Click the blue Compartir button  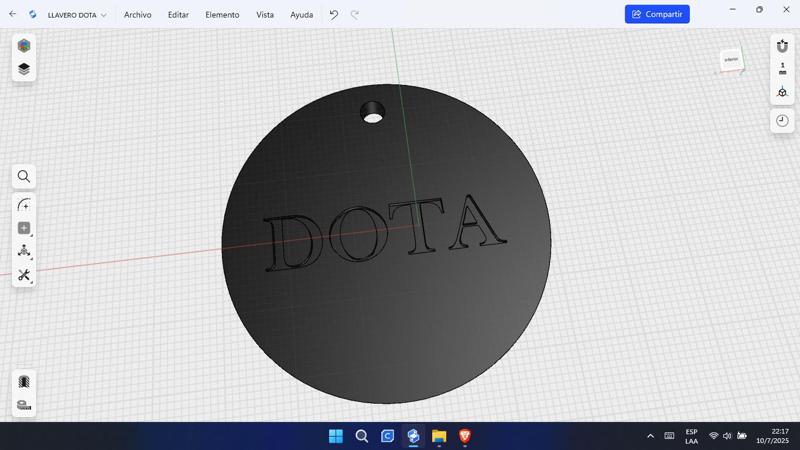657,14
